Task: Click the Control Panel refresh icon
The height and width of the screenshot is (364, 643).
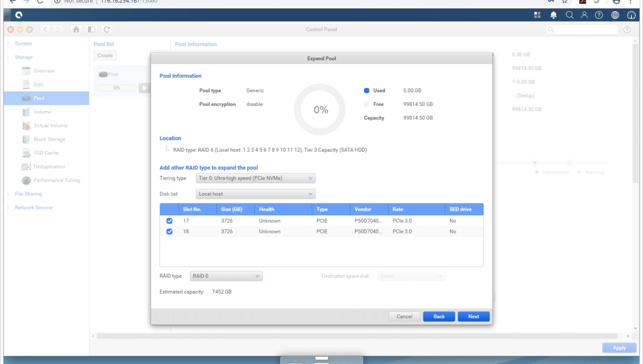Action: [107, 30]
